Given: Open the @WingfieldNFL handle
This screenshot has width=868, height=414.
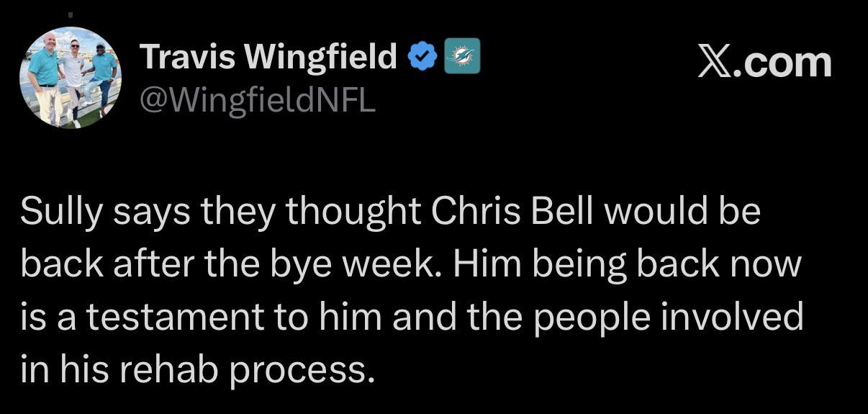Looking at the screenshot, I should click(x=257, y=101).
